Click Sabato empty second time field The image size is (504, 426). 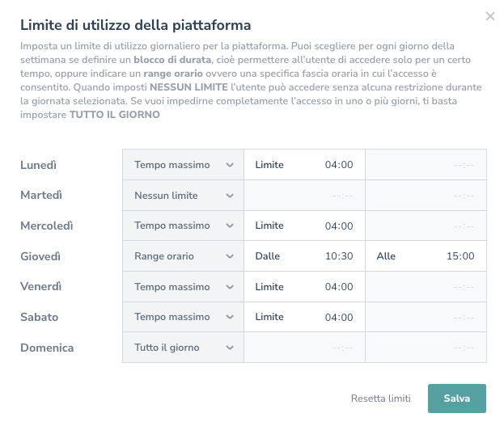tap(426, 317)
